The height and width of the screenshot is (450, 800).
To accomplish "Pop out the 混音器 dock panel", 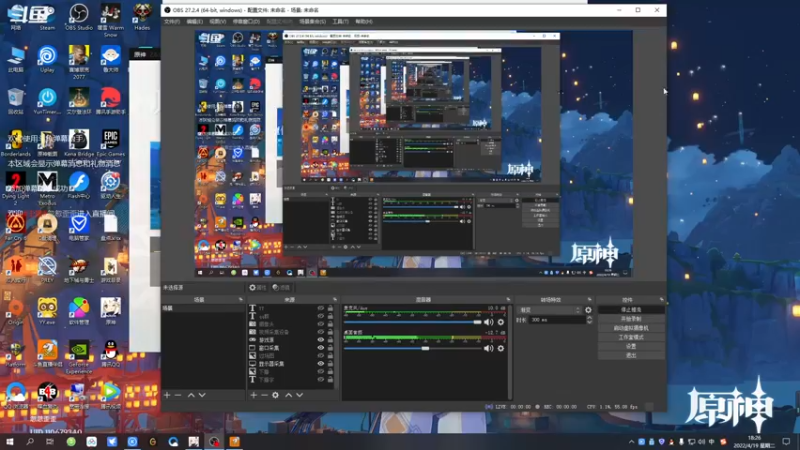I will (x=508, y=299).
